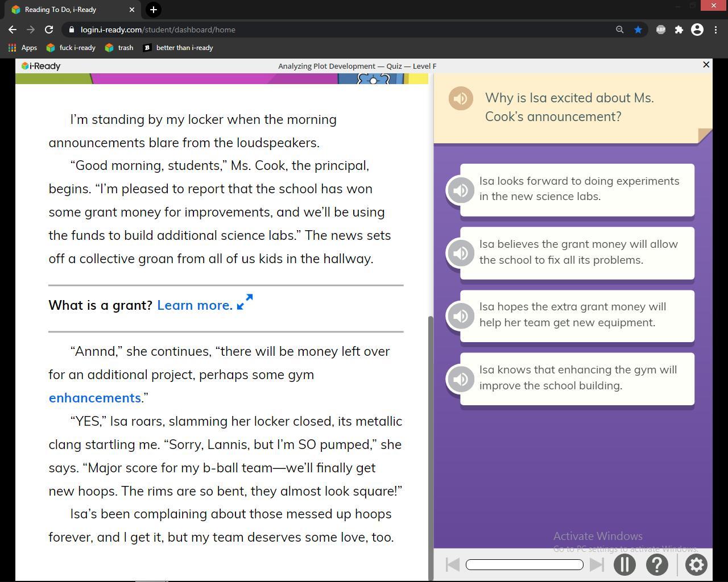Select answer about fixing all school problems
The image size is (728, 582).
click(x=577, y=253)
